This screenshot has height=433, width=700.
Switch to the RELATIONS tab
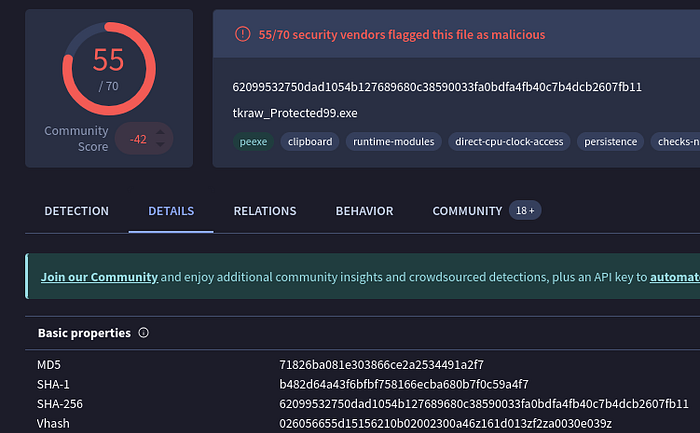tap(265, 211)
